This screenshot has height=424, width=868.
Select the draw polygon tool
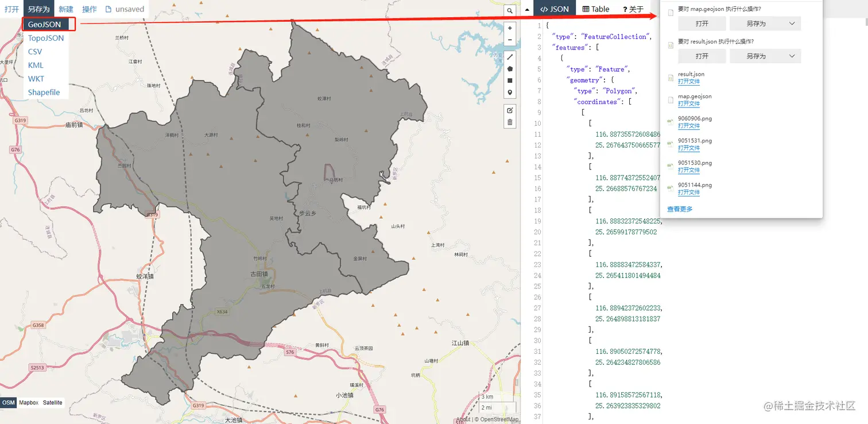[x=509, y=68]
